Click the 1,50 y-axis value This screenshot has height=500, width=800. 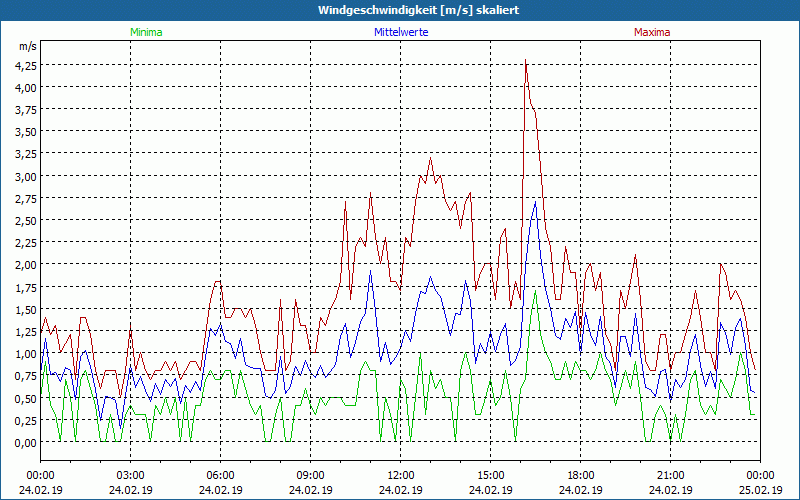click(28, 309)
